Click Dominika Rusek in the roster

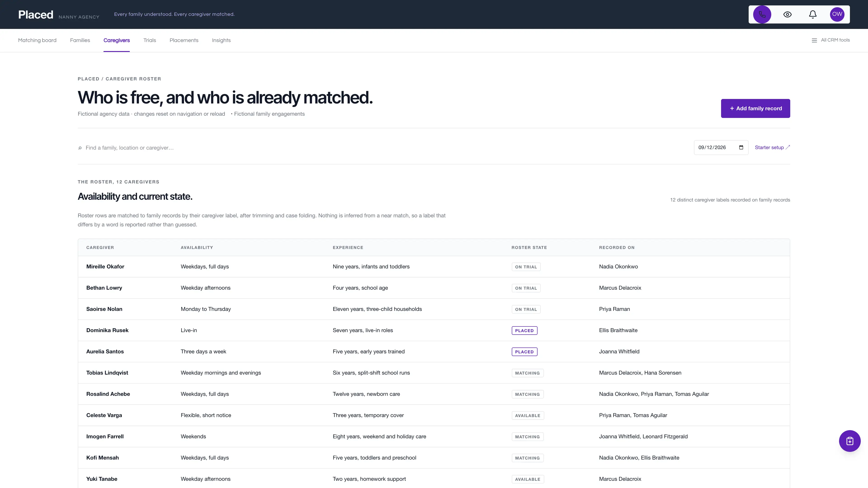pos(107,330)
